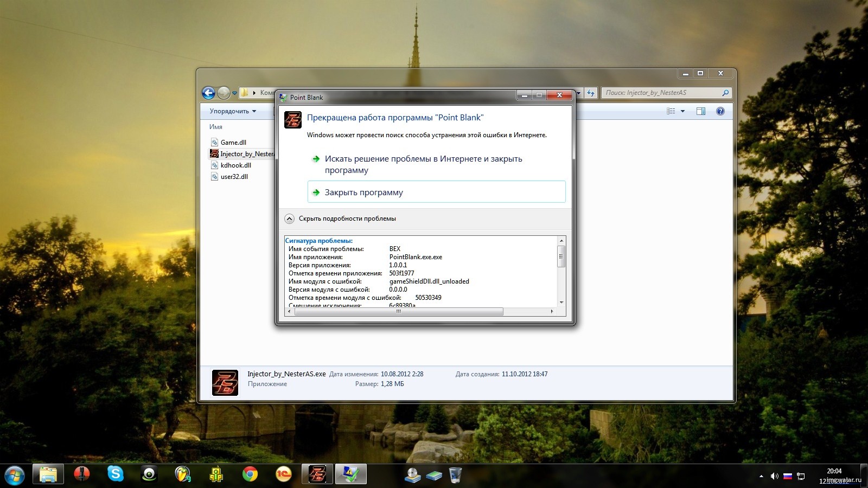Click the Explorer Help question mark icon
The width and height of the screenshot is (868, 488).
(x=720, y=111)
